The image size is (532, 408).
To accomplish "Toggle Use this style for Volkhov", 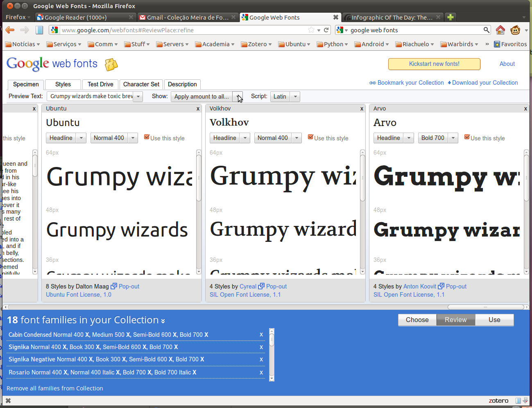I will (x=310, y=137).
